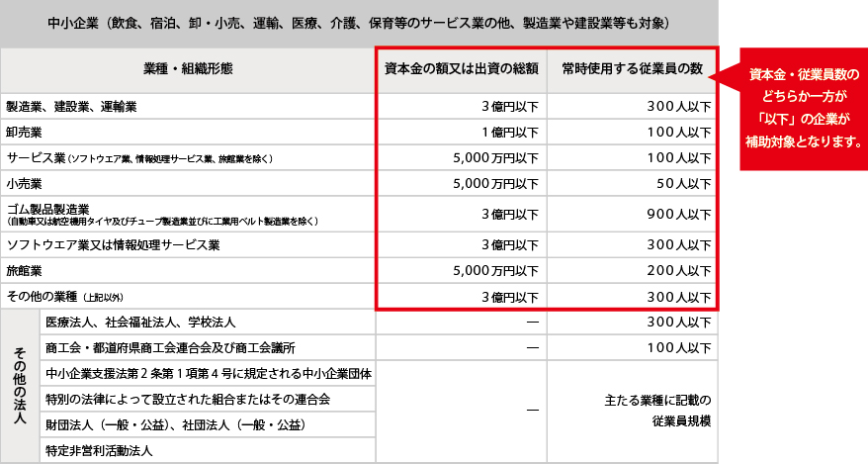Click the 1億円以下 capital cell

click(509, 132)
